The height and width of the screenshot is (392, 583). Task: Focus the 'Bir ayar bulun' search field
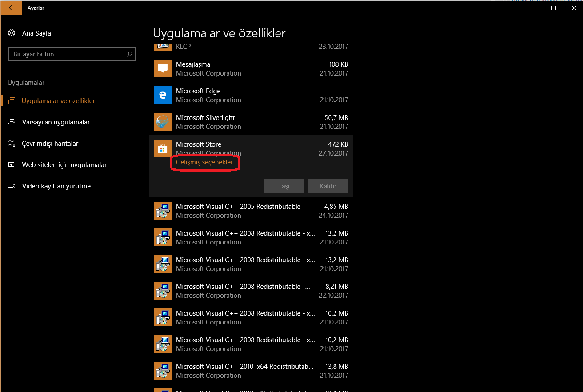[72, 54]
